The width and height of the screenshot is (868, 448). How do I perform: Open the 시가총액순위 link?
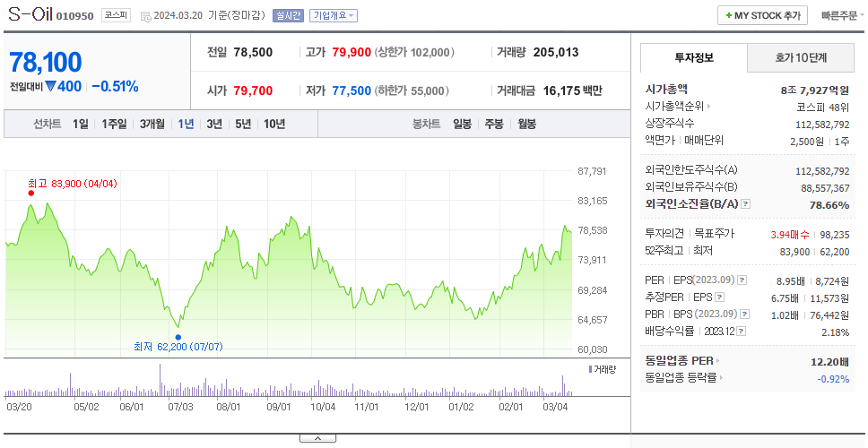[675, 107]
